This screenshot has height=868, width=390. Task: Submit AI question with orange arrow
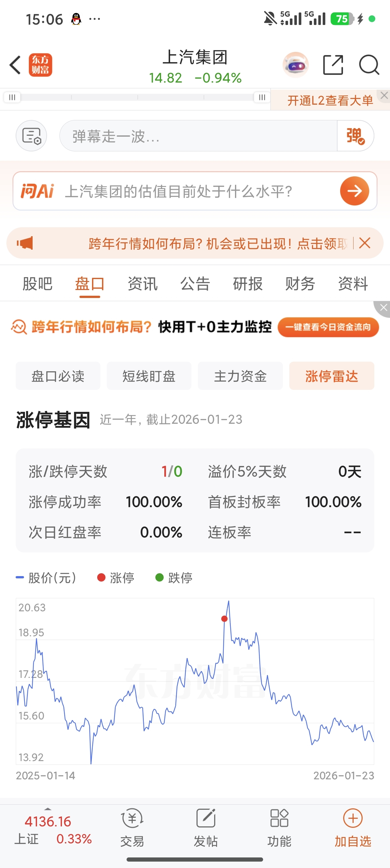coord(354,191)
